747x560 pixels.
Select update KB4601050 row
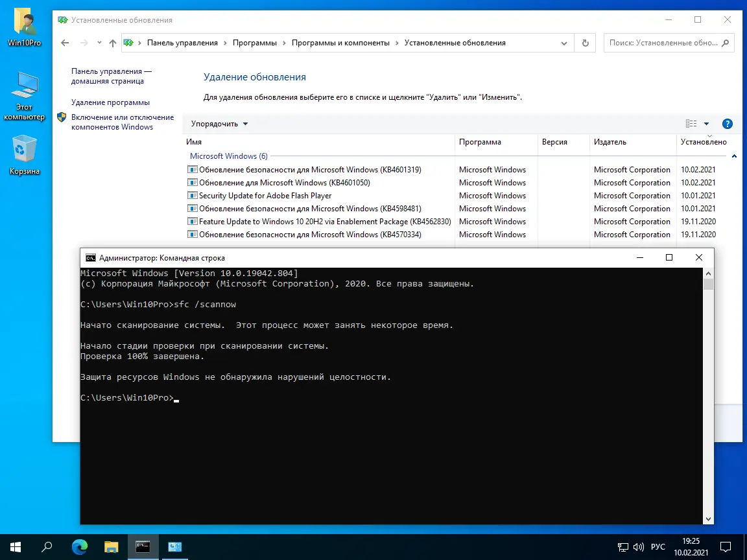pyautogui.click(x=451, y=182)
